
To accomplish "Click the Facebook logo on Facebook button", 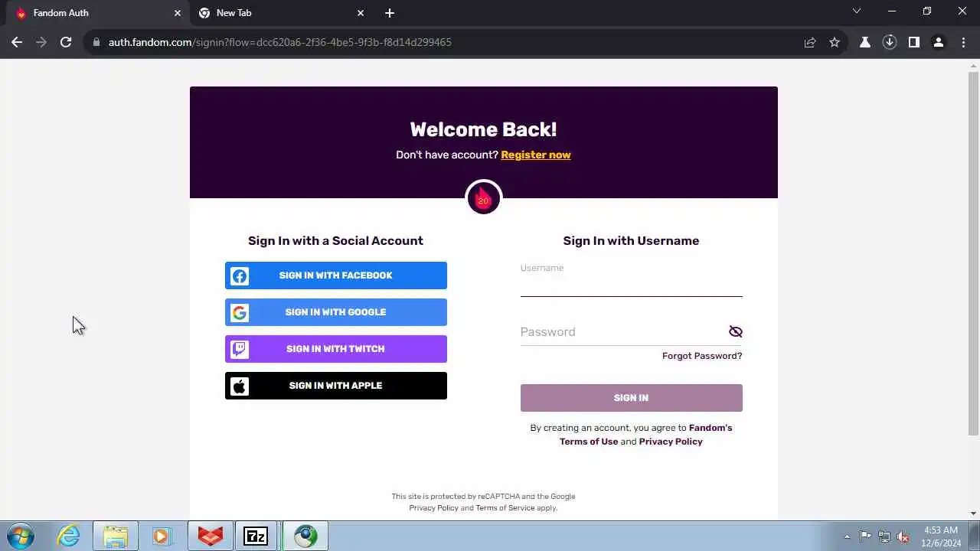I will 240,275.
